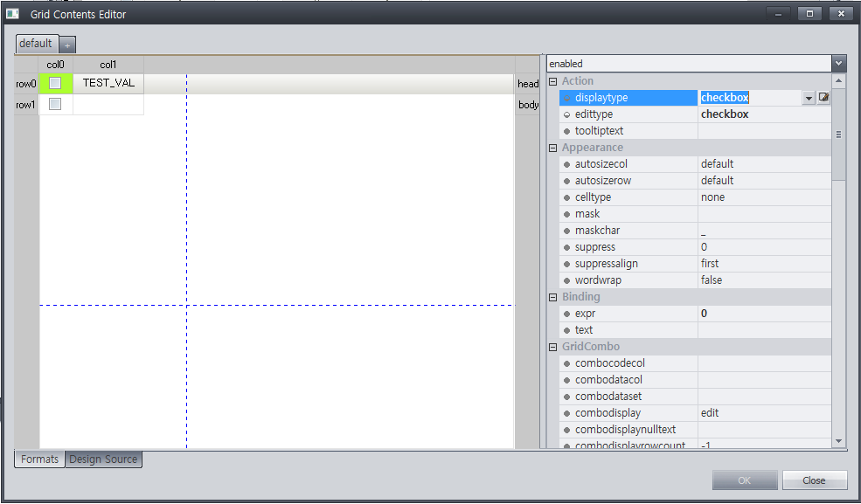This screenshot has width=861, height=504.
Task: Select the autosizecol property
Action: pyautogui.click(x=628, y=164)
